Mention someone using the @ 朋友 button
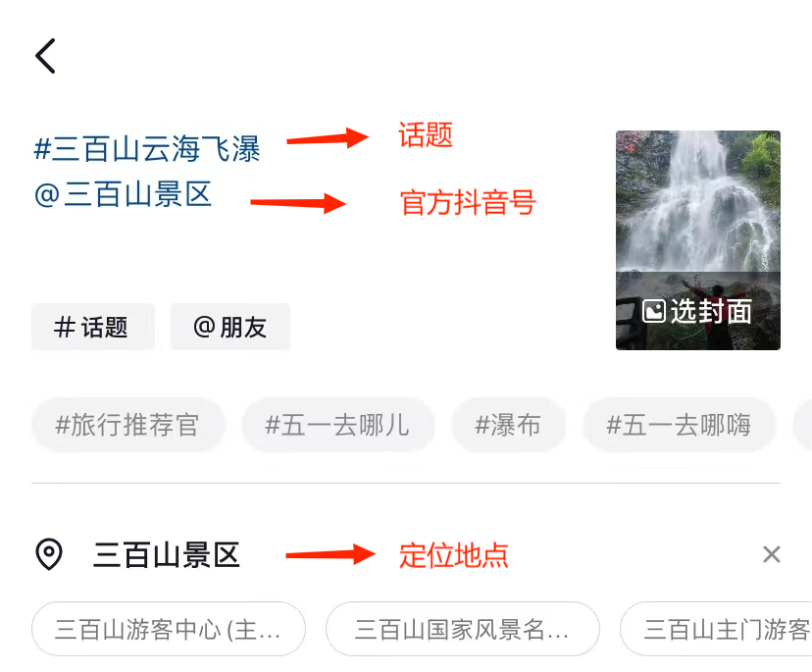Viewport: 812px width, 672px height. tap(230, 327)
